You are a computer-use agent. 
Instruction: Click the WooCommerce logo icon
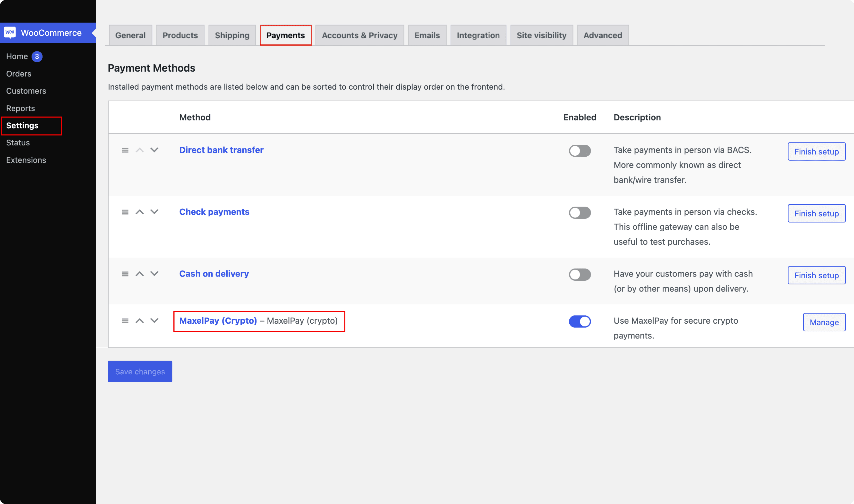pyautogui.click(x=9, y=33)
